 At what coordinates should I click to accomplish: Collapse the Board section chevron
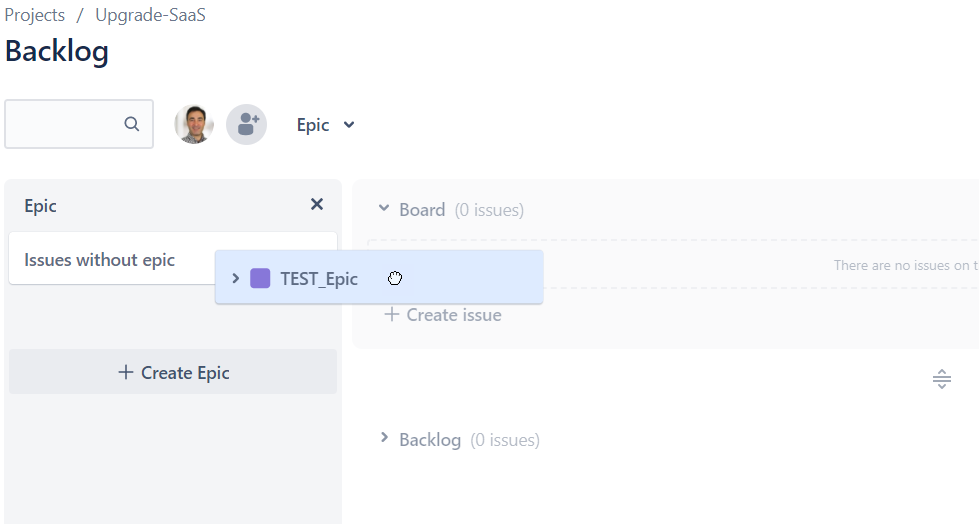click(x=384, y=208)
